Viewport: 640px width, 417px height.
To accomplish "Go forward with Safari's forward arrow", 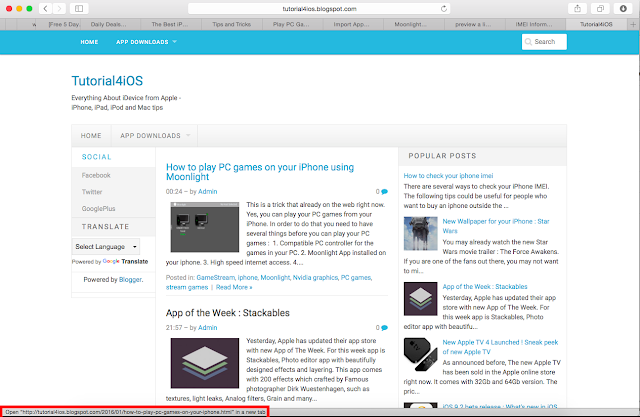I will 59,8.
